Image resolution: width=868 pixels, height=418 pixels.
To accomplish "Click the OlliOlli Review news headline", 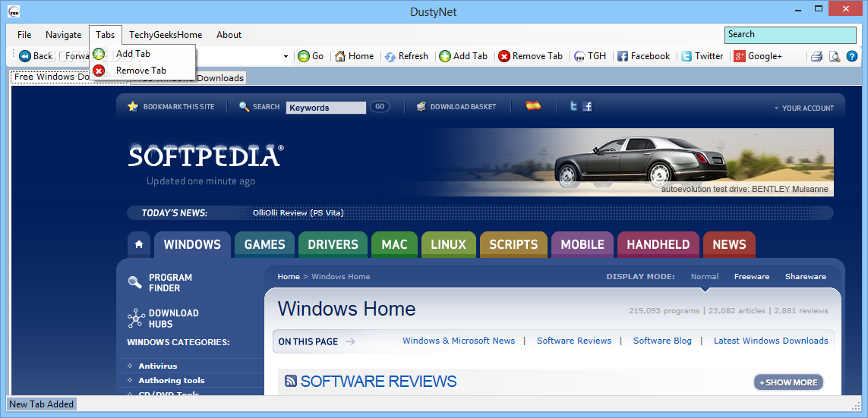I will pyautogui.click(x=298, y=213).
